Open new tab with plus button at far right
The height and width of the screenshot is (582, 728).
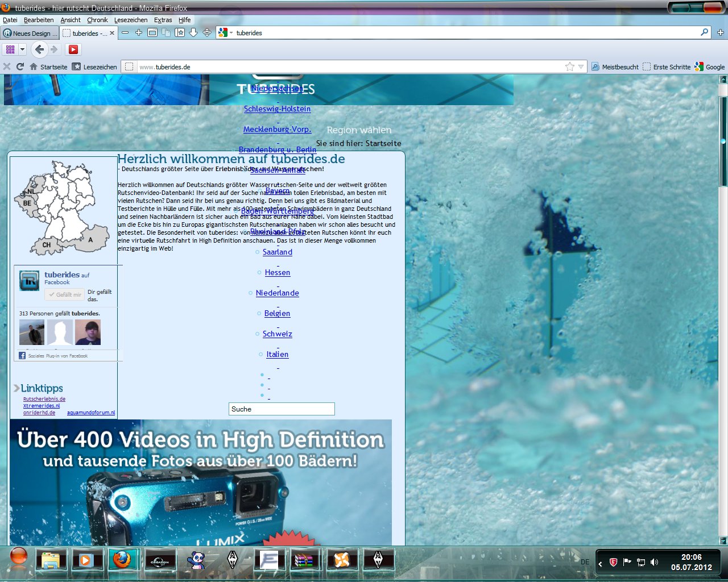coord(721,32)
